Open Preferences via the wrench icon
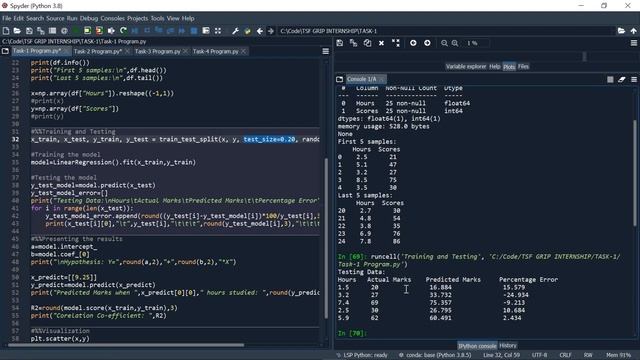The image size is (640, 360). [x=236, y=31]
